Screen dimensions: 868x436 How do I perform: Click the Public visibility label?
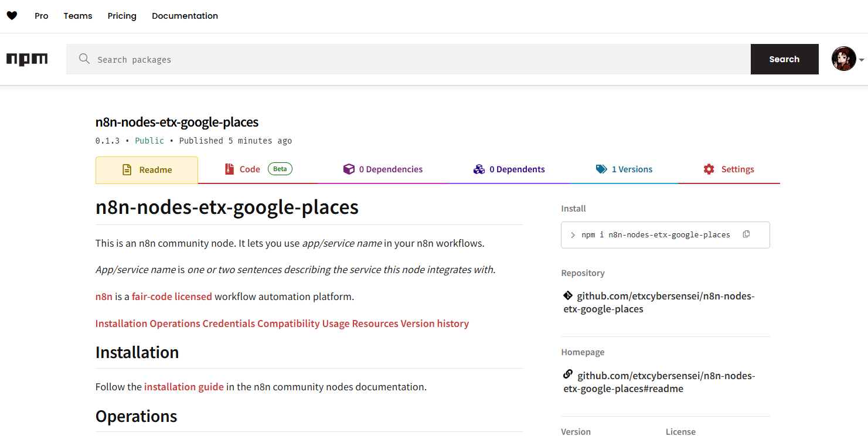(149, 141)
